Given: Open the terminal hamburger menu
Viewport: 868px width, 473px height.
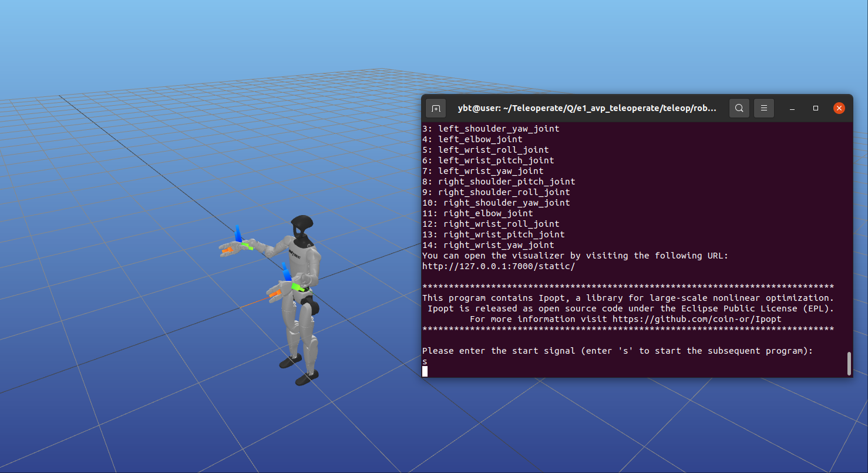Looking at the screenshot, I should point(764,108).
